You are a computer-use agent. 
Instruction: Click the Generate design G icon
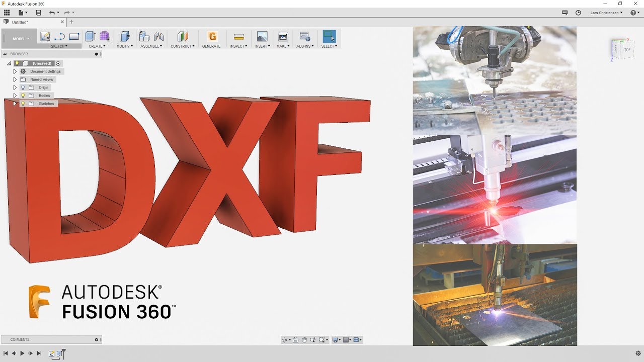[x=212, y=36]
